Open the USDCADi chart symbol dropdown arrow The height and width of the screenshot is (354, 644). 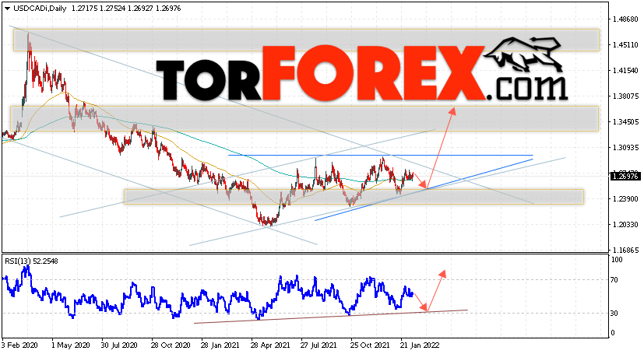[x=7, y=9]
